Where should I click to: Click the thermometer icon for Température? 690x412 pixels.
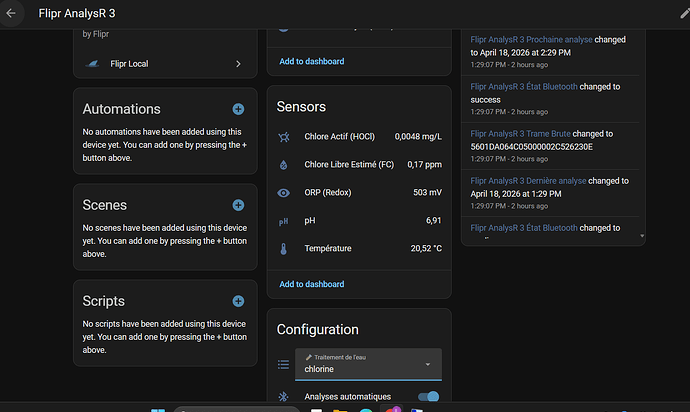tap(284, 249)
